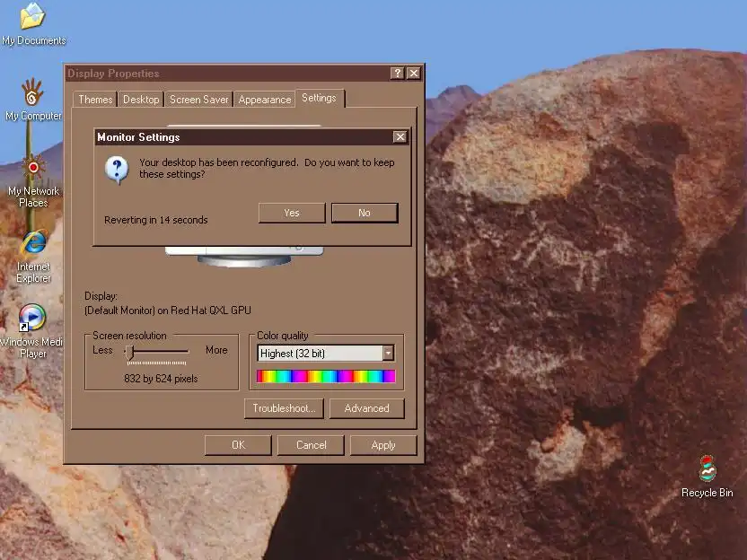Click the "Less" label of resolution slider
Image resolution: width=747 pixels, height=560 pixels.
click(102, 350)
